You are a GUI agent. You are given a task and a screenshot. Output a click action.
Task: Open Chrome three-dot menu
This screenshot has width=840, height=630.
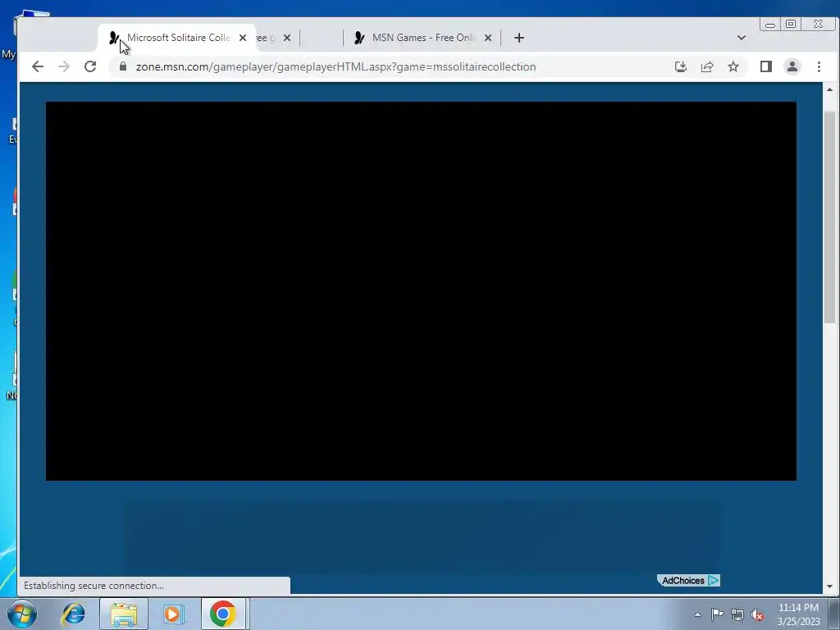click(819, 66)
